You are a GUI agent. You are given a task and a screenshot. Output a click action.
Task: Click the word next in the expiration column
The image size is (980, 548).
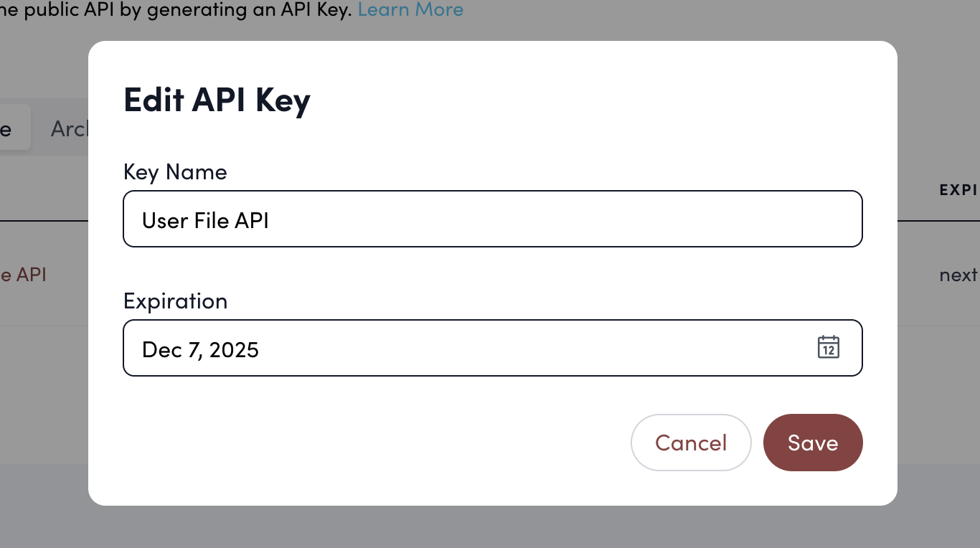coord(959,275)
